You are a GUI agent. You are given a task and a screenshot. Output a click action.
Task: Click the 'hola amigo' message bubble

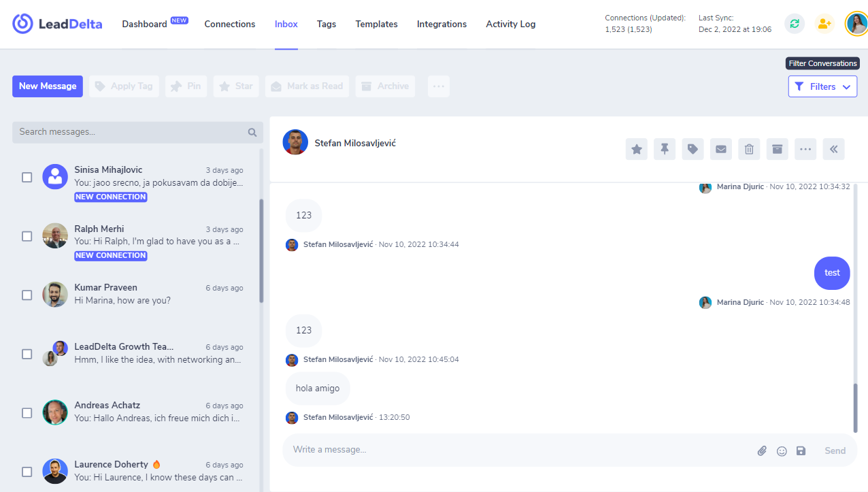[x=318, y=389]
